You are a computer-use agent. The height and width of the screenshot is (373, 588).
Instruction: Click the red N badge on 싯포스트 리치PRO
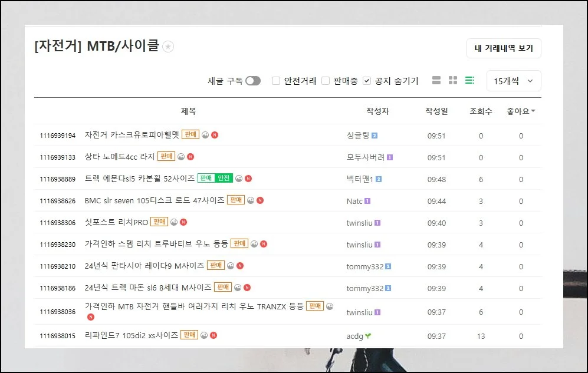(183, 222)
